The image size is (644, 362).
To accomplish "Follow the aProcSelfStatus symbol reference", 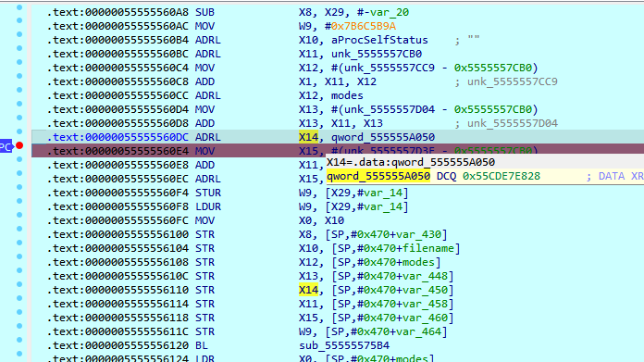I will point(379,40).
